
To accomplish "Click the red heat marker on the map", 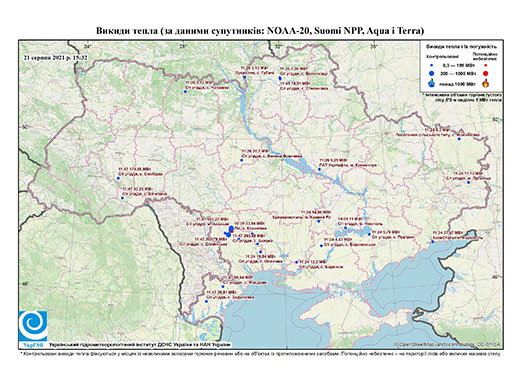I will point(232,231).
